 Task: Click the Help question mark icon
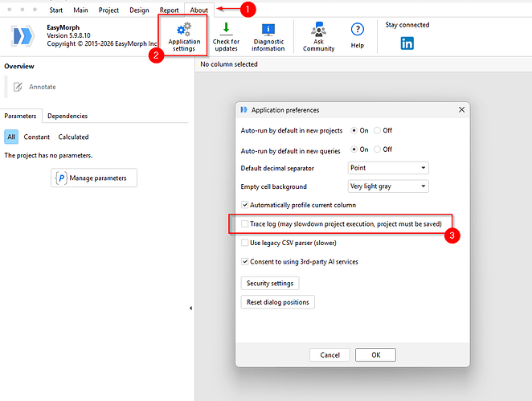(358, 29)
